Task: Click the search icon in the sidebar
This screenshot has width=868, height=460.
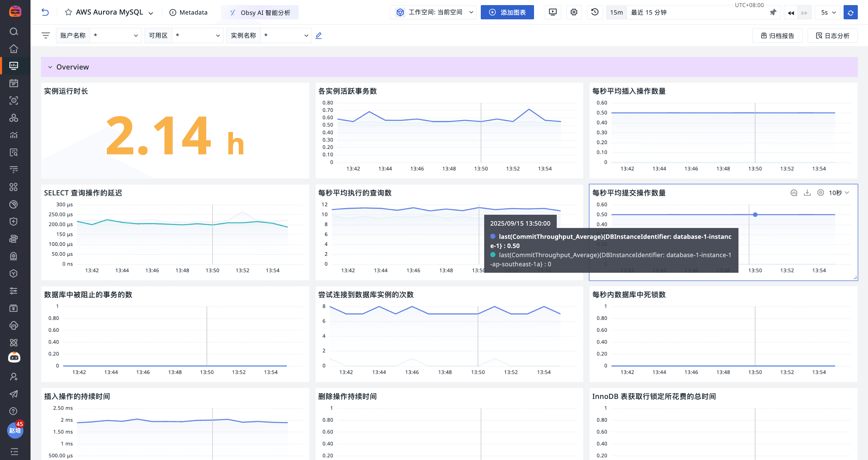Action: click(x=14, y=32)
